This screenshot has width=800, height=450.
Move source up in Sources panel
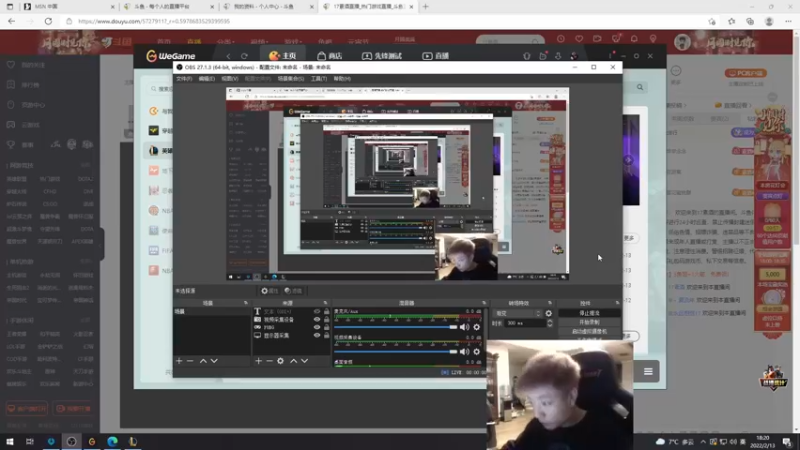(293, 361)
